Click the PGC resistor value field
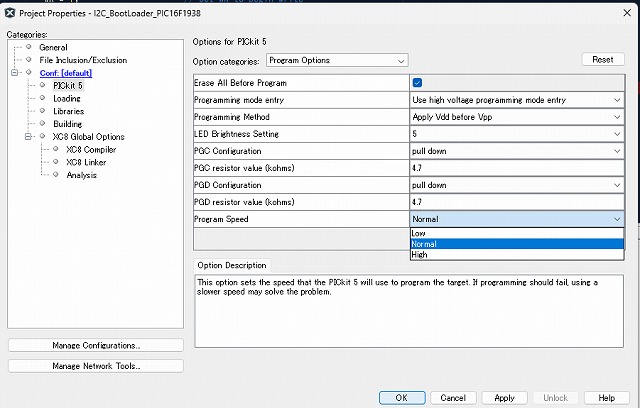The image size is (640, 408). click(517, 168)
